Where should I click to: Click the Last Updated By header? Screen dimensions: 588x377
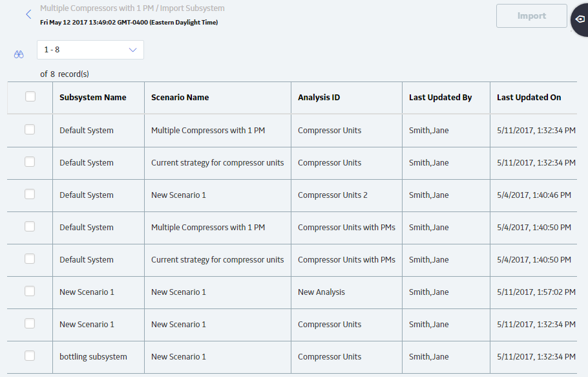pyautogui.click(x=440, y=98)
